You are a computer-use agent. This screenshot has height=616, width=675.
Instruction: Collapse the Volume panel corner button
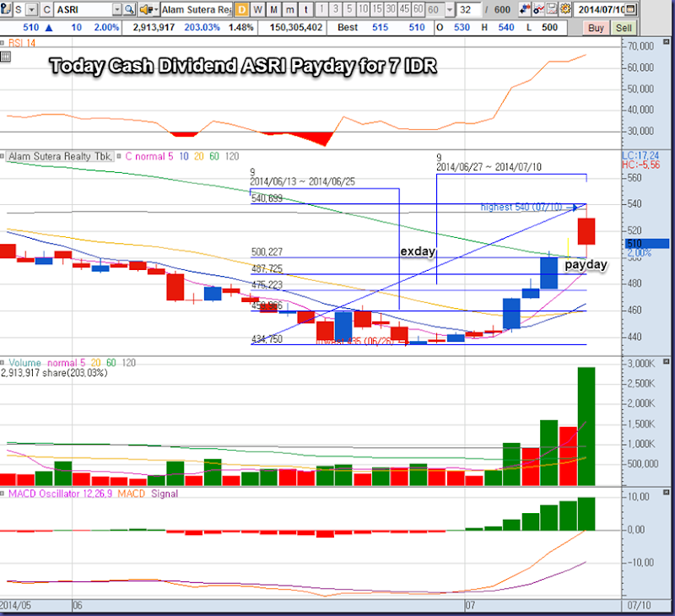click(x=667, y=361)
